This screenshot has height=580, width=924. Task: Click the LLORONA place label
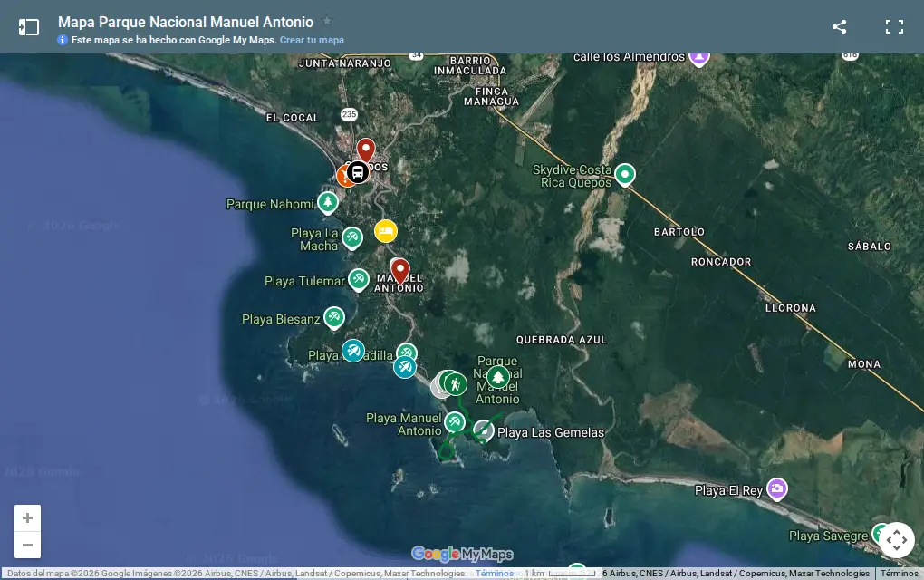[790, 308]
